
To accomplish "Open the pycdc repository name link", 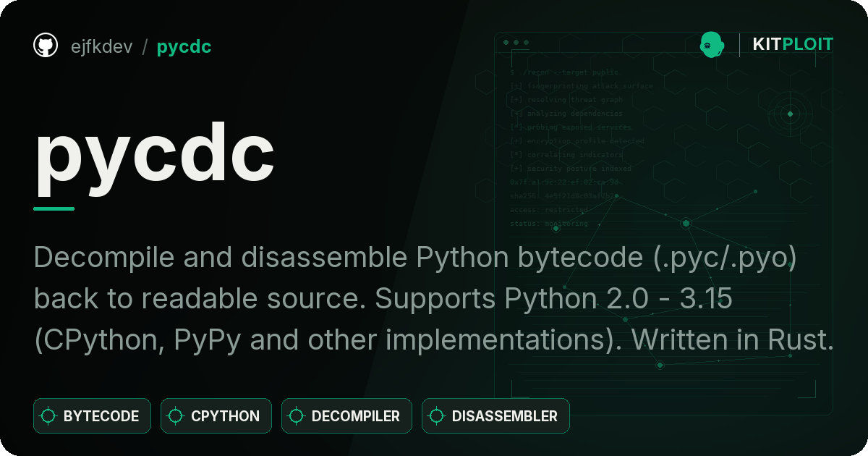I will [184, 47].
